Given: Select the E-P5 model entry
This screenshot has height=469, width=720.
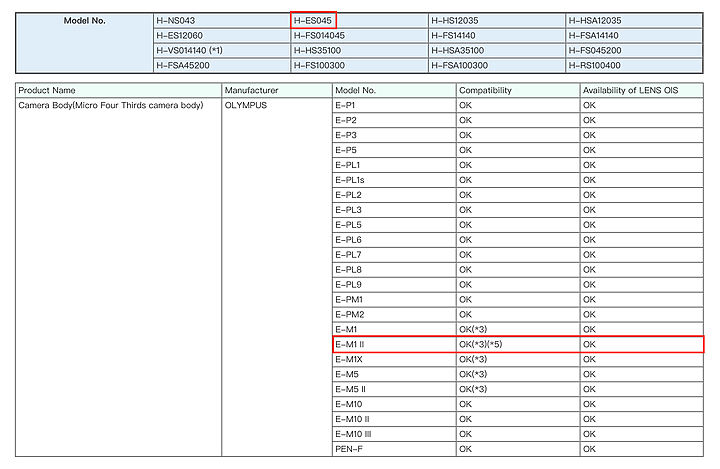Looking at the screenshot, I should click(394, 150).
